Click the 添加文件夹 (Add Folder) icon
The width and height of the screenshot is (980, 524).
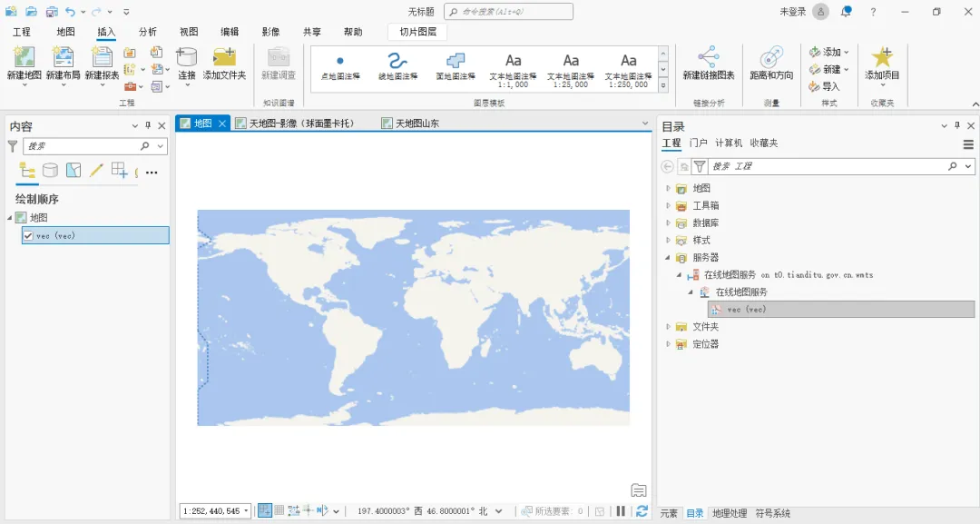[224, 57]
